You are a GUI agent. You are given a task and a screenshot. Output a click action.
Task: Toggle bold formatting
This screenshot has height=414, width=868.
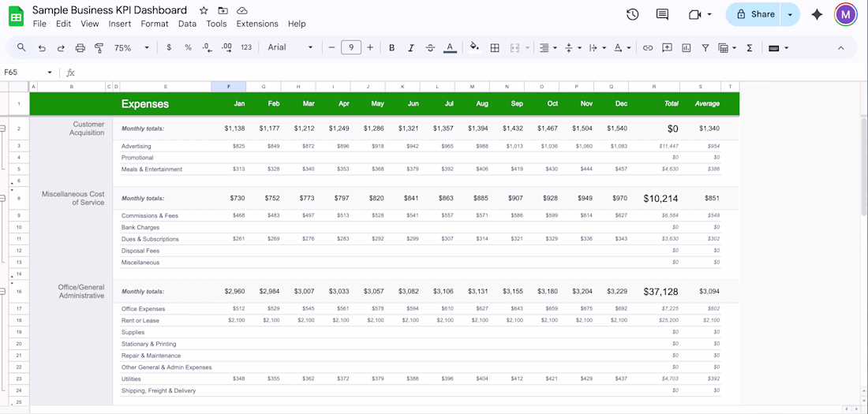(391, 48)
